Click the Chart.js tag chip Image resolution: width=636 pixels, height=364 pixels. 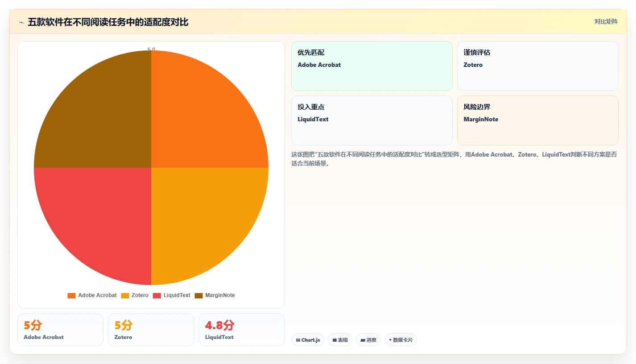point(308,340)
